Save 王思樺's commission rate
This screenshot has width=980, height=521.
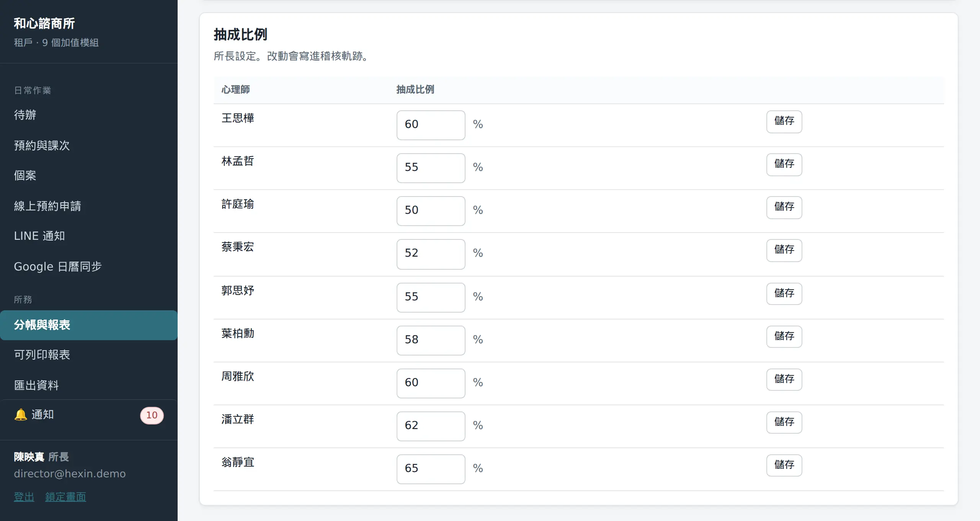click(x=784, y=121)
